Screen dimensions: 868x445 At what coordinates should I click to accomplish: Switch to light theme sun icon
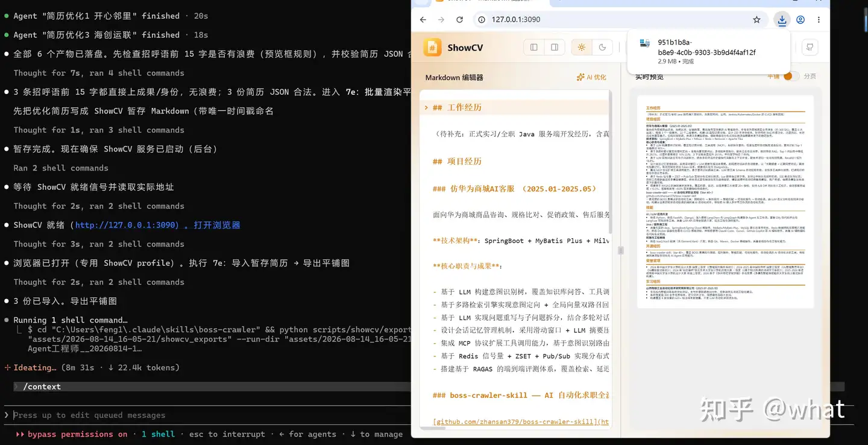pos(582,47)
